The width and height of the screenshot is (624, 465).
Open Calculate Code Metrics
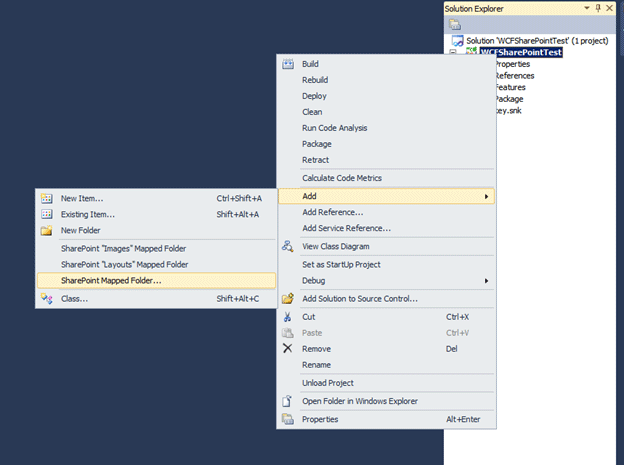(x=386, y=178)
